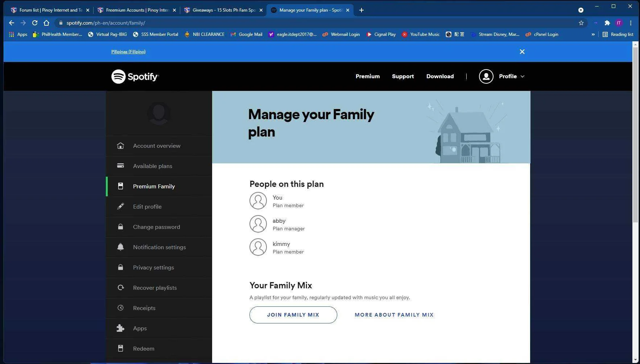Click the Premium Family sidebar icon
Image resolution: width=640 pixels, height=364 pixels.
pyautogui.click(x=120, y=186)
